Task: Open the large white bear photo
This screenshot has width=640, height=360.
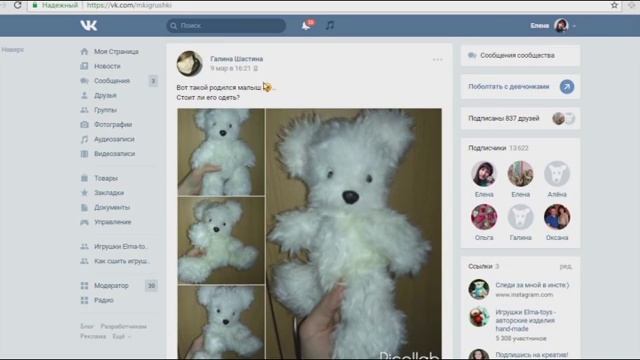Action: [354, 233]
